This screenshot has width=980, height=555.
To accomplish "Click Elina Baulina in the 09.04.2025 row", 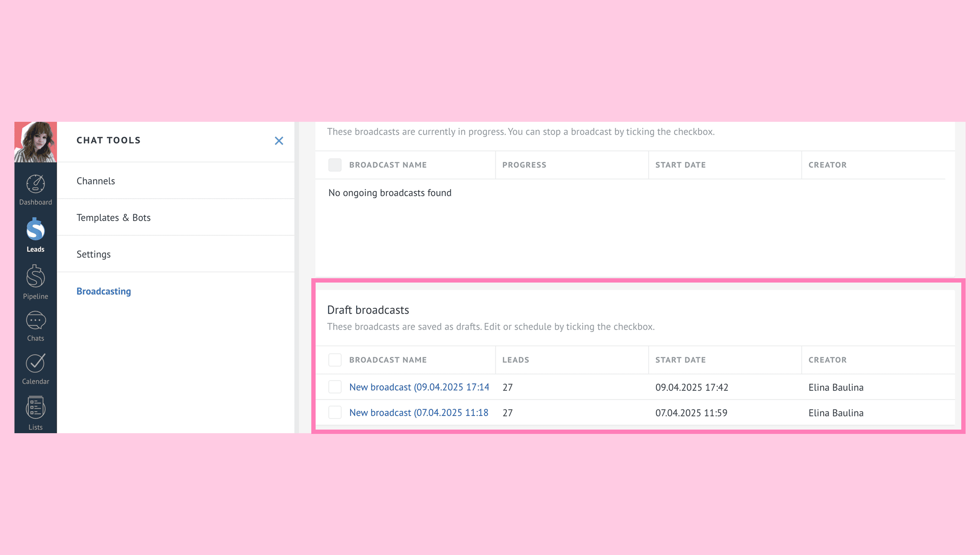I will point(836,387).
